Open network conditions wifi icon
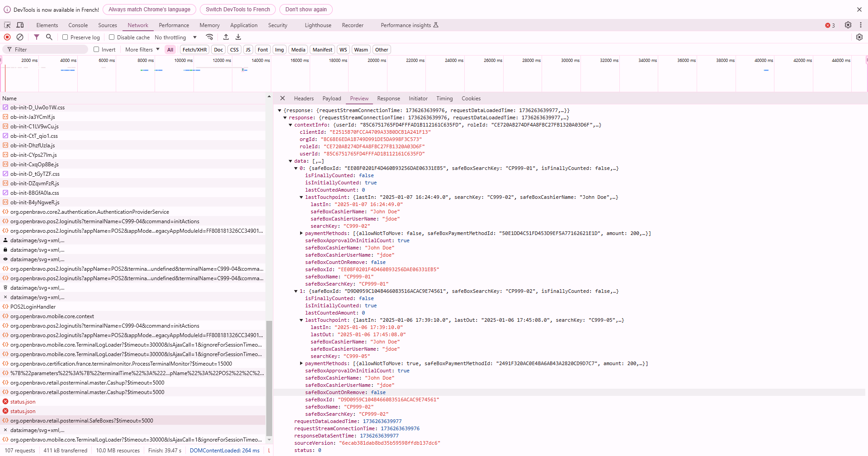The height and width of the screenshot is (456, 868). pyautogui.click(x=209, y=37)
